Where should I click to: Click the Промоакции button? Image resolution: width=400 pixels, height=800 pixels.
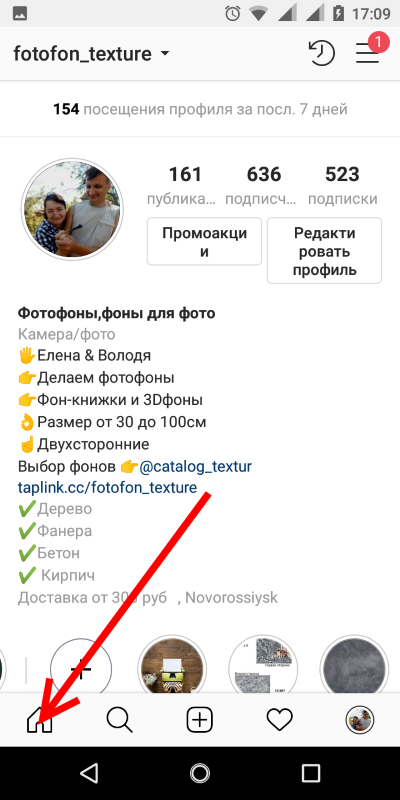(x=204, y=241)
